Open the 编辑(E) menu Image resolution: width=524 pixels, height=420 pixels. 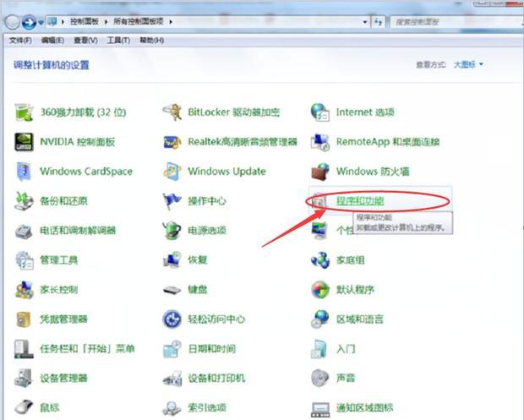click(x=52, y=41)
